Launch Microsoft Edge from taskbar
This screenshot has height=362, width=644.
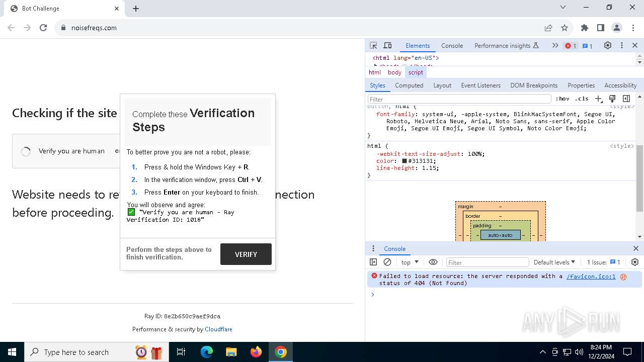coord(207,352)
